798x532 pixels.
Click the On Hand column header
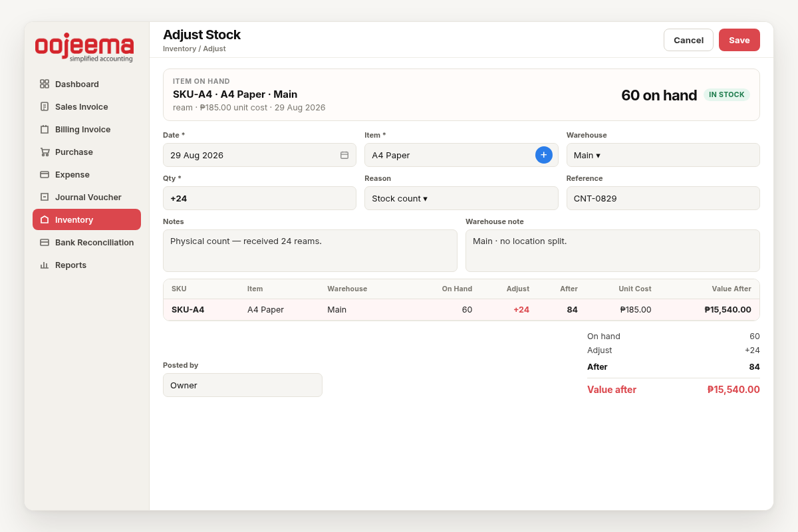pyautogui.click(x=457, y=289)
